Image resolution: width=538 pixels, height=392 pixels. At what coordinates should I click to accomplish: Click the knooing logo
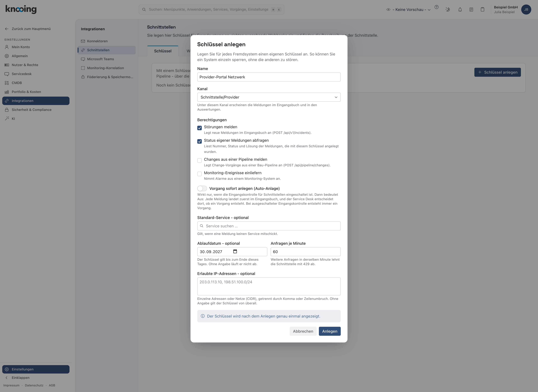pyautogui.click(x=21, y=9)
